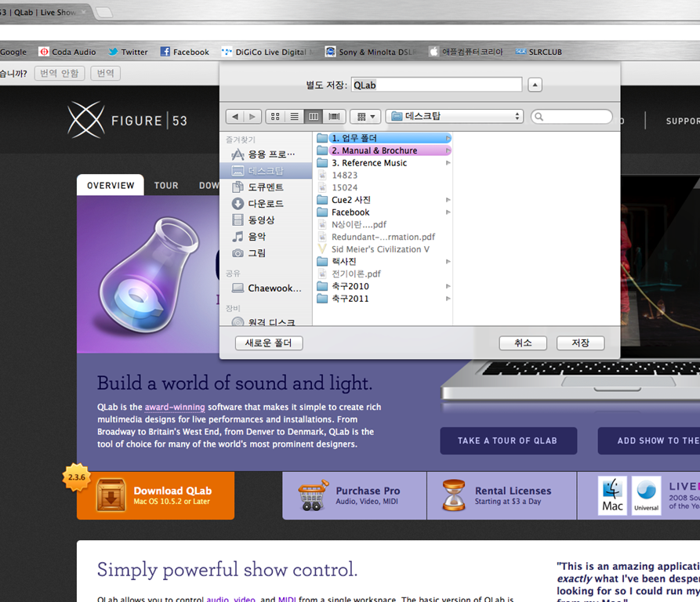Open the 데스크탑 location dropdown
Viewport: 700px width, 602px height.
tap(455, 117)
